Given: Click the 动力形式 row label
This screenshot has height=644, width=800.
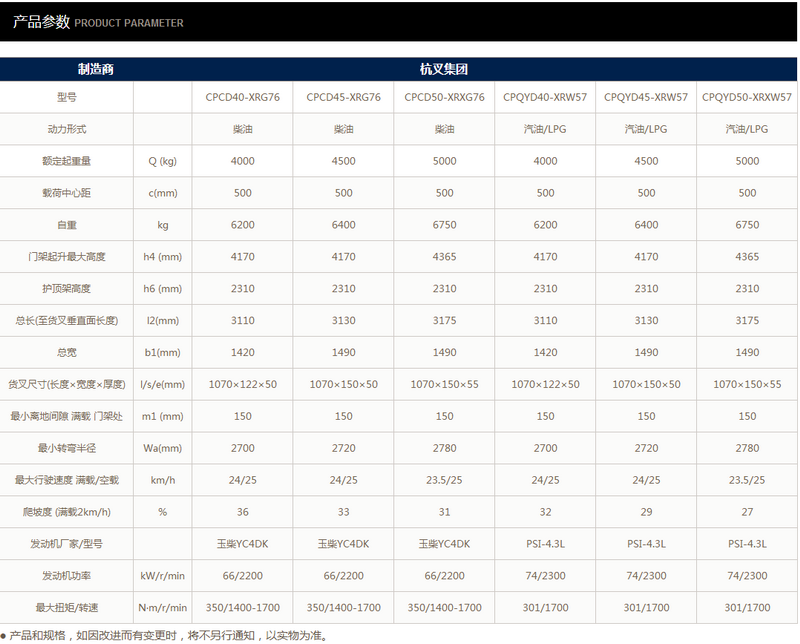Looking at the screenshot, I should [67, 129].
